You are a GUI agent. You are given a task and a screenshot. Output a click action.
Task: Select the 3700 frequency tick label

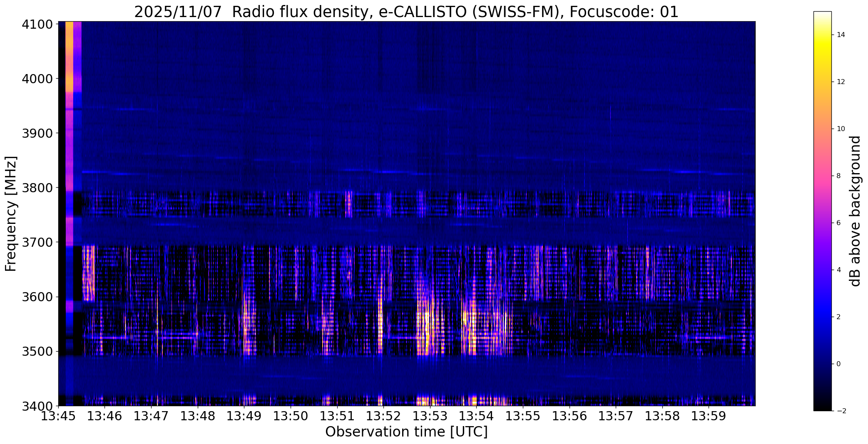point(37,242)
